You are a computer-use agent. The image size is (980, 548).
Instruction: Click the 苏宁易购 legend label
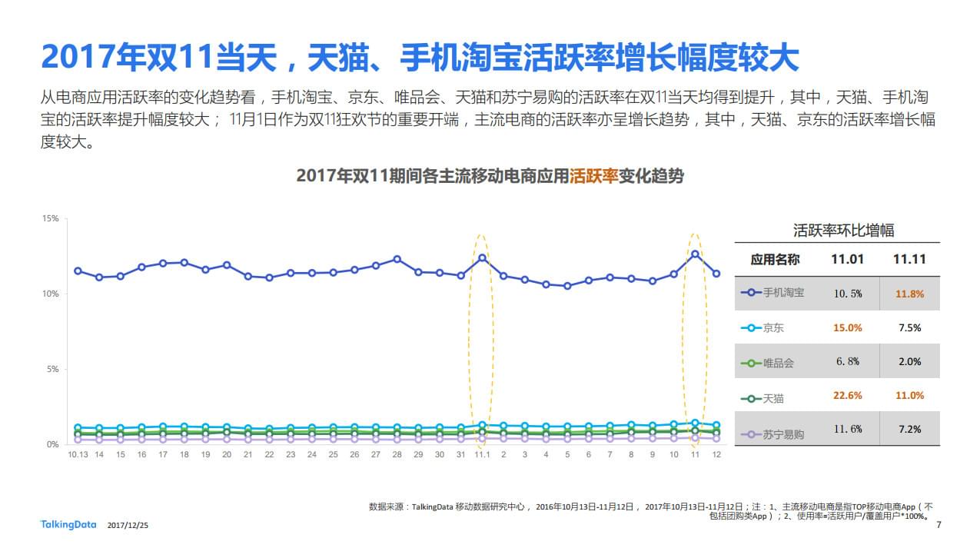tap(784, 434)
